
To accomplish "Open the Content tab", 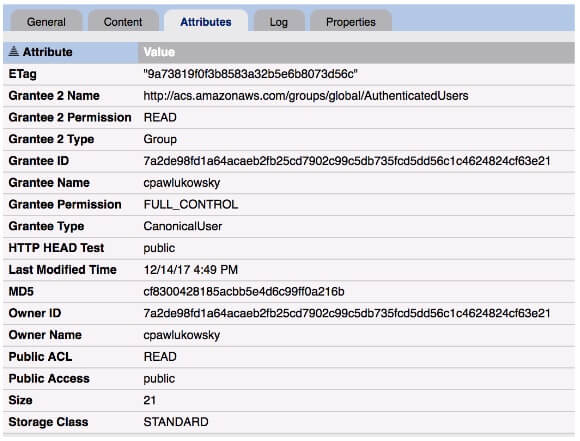I will click(123, 21).
